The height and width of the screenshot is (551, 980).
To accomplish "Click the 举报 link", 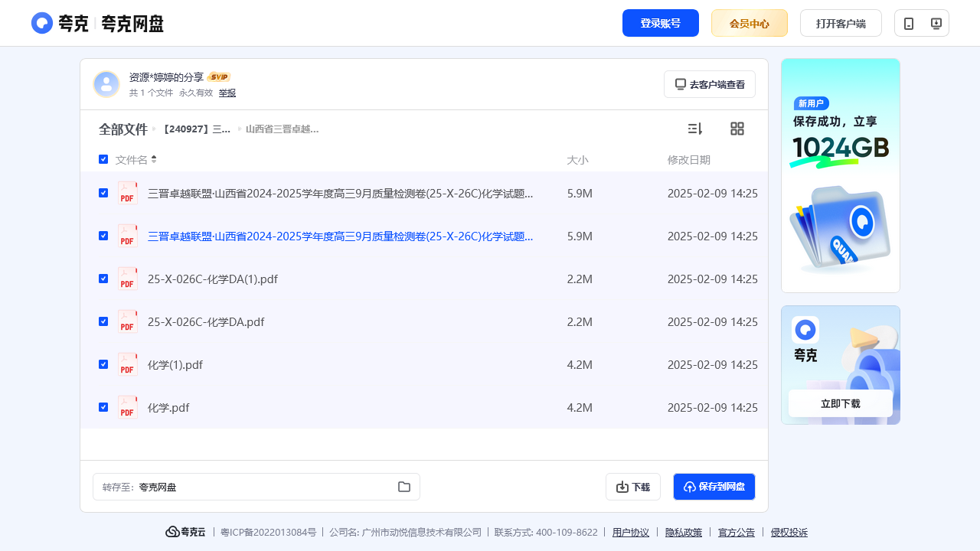I will click(x=227, y=93).
